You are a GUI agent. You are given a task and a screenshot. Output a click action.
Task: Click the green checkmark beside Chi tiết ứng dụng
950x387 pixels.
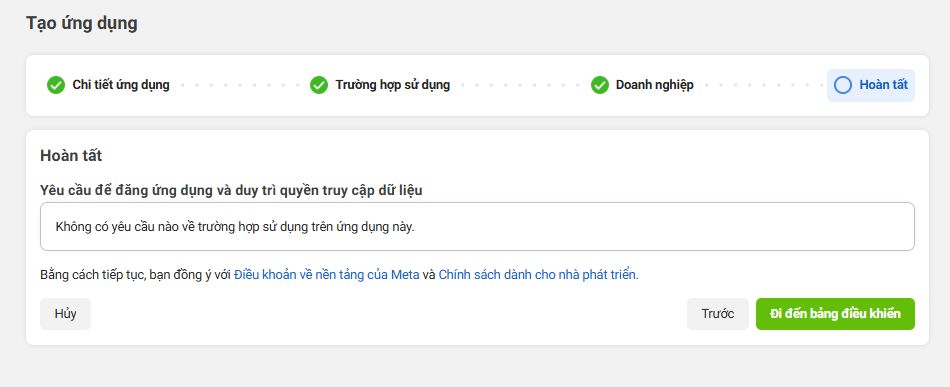click(56, 85)
